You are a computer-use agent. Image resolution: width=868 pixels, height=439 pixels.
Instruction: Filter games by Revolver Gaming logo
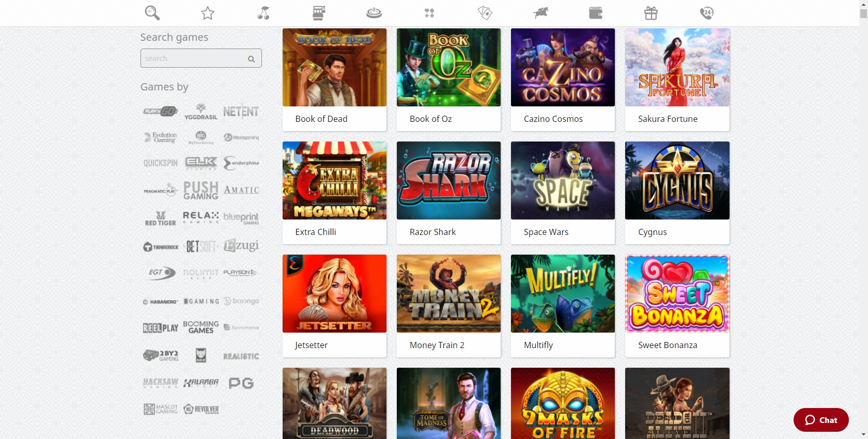coord(201,409)
